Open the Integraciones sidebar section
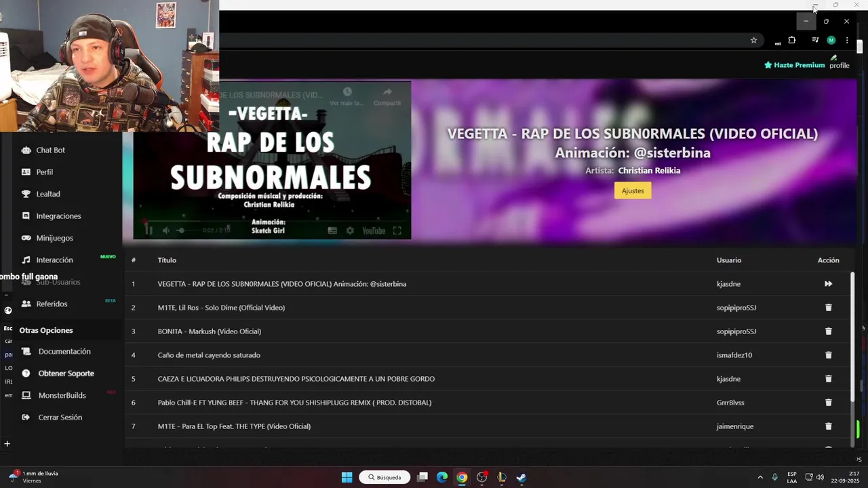The height and width of the screenshot is (488, 868). 59,216
